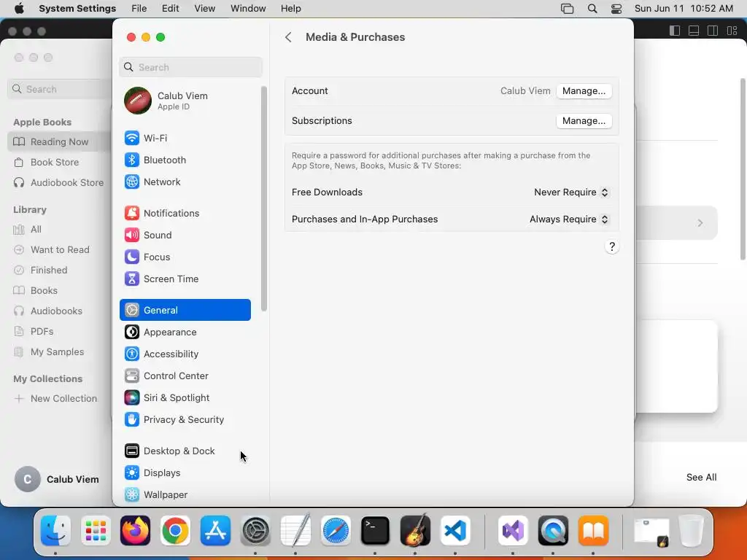This screenshot has height=560, width=747.
Task: Go back from Media & Purchases
Action: click(x=288, y=37)
